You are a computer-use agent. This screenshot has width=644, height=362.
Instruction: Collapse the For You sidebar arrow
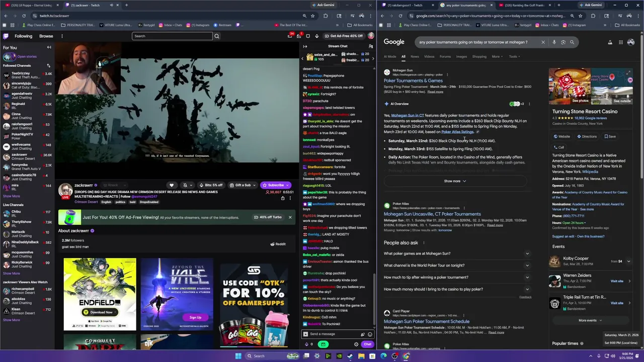(49, 47)
